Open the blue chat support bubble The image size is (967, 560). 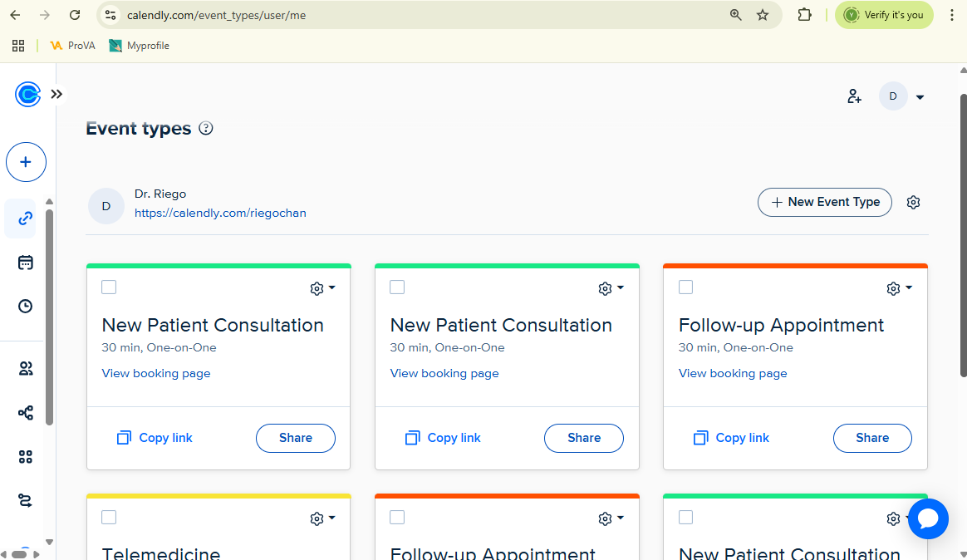928,518
